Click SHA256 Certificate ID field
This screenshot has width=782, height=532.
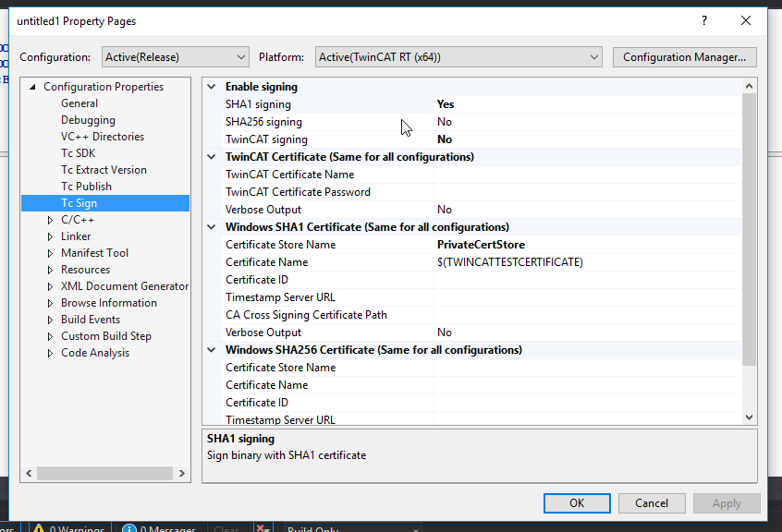point(588,403)
